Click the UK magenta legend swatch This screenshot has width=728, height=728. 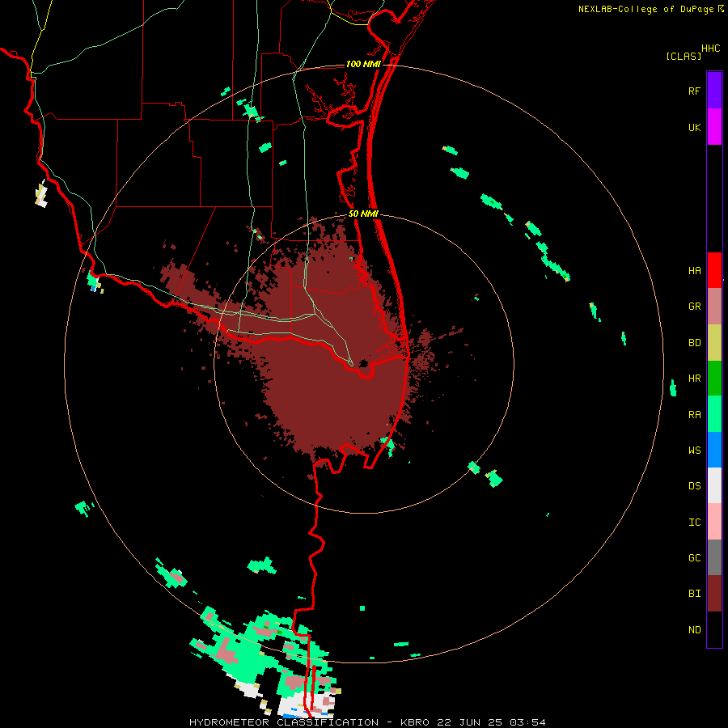[x=714, y=127]
